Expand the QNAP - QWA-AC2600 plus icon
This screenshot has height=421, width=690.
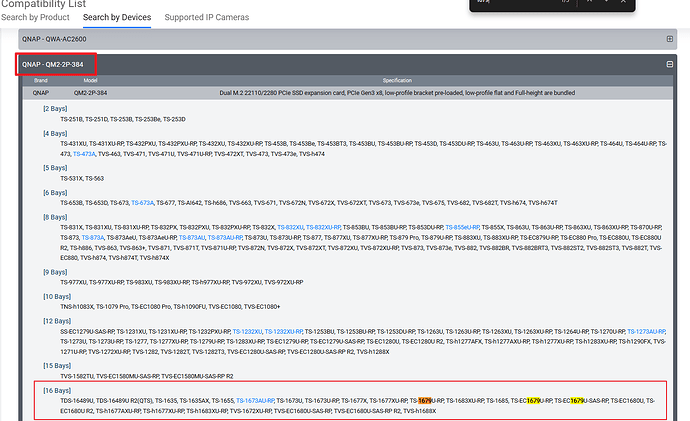(669, 39)
